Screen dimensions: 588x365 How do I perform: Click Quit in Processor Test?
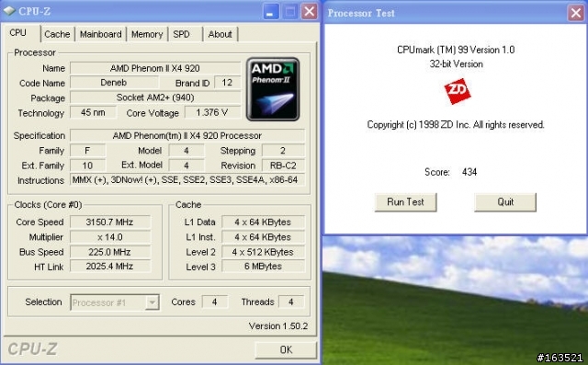point(505,202)
